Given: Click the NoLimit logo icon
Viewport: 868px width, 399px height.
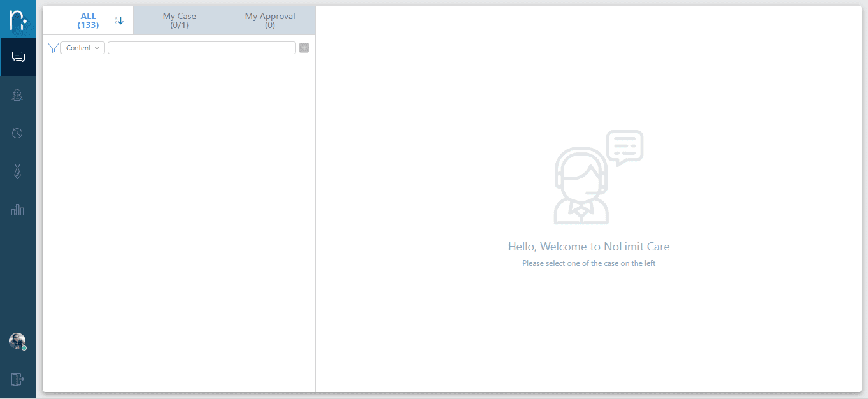Looking at the screenshot, I should [x=18, y=19].
